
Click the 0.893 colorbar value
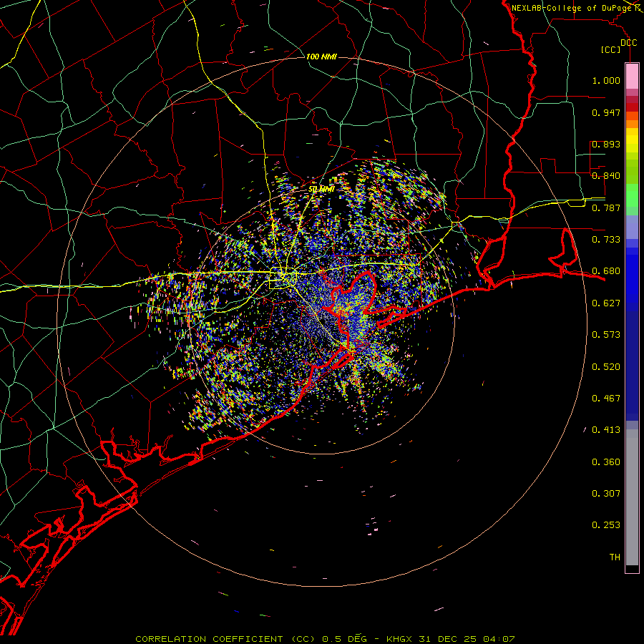pyautogui.click(x=606, y=144)
